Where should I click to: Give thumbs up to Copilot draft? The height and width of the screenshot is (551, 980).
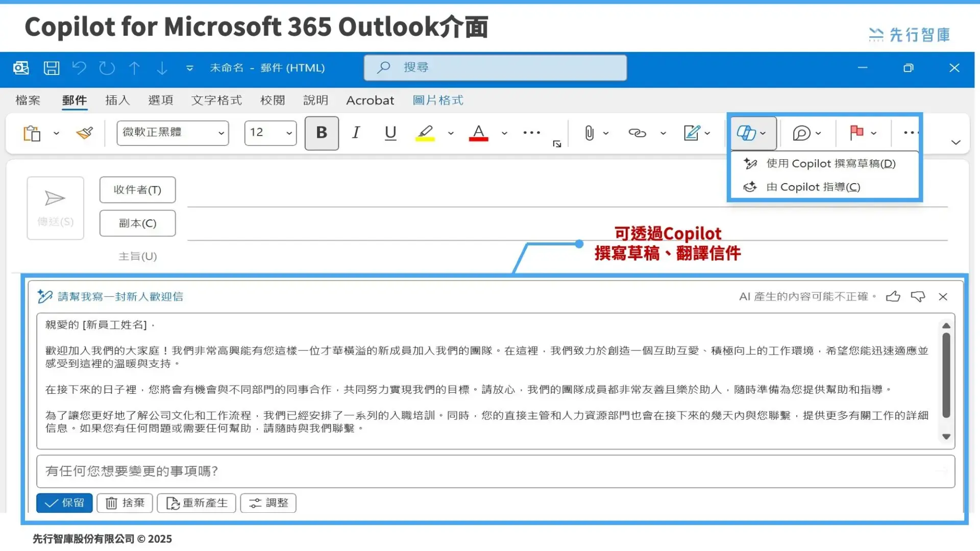[x=893, y=296]
